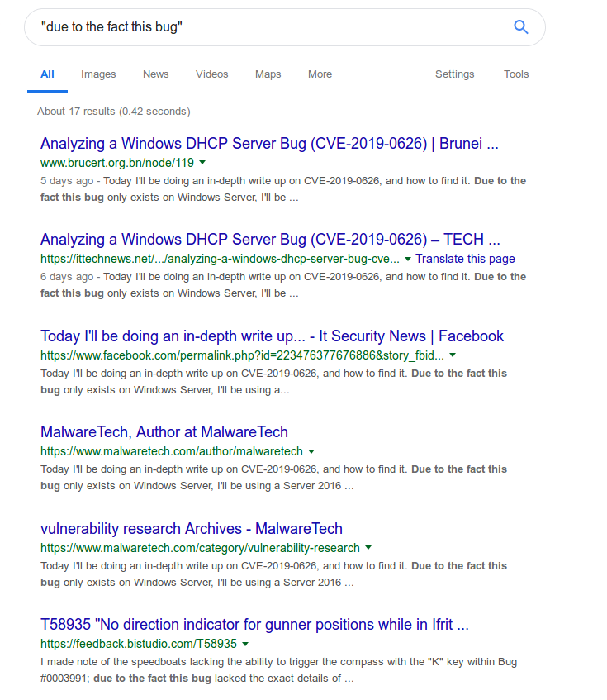Click the www.brucert.org.bn/node/119 URL text
Viewport: 607px width, 700px height.
tap(117, 163)
